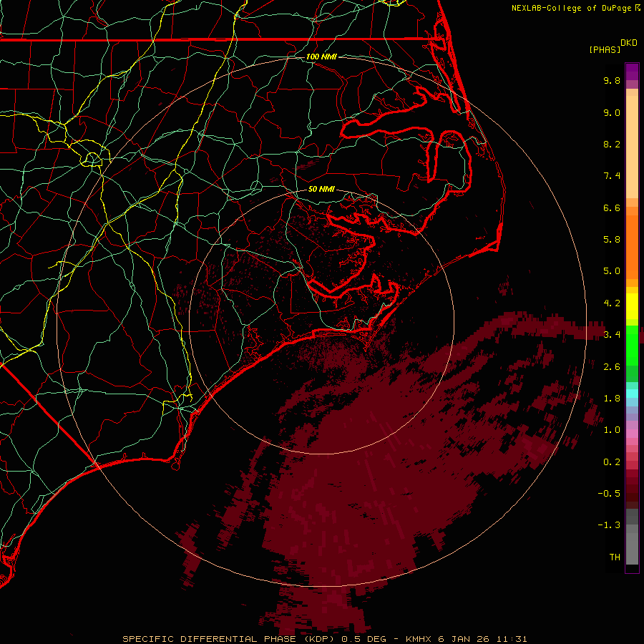
Task: Click the 4.2 value on color scale
Action: point(612,303)
